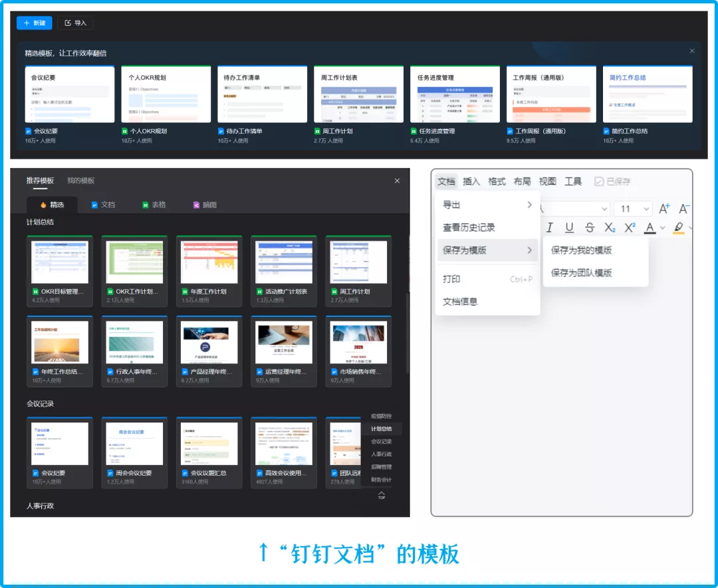The width and height of the screenshot is (718, 588).
Task: Close the template panel with X
Action: coord(397,181)
